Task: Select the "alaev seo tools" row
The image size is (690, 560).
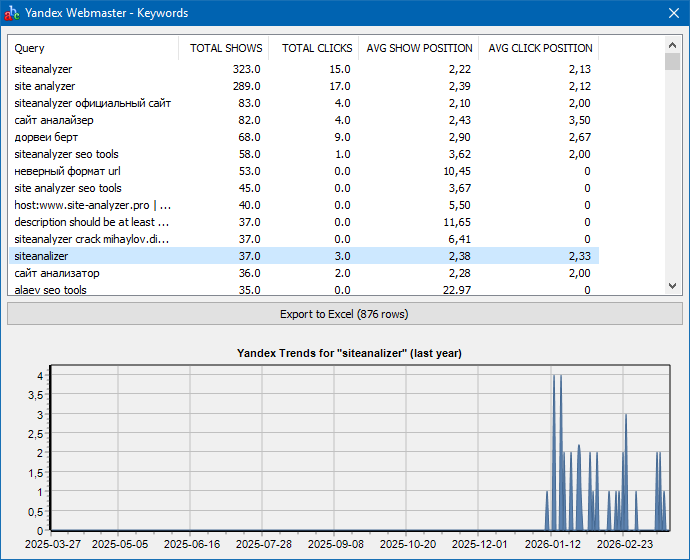Action: pyautogui.click(x=50, y=290)
